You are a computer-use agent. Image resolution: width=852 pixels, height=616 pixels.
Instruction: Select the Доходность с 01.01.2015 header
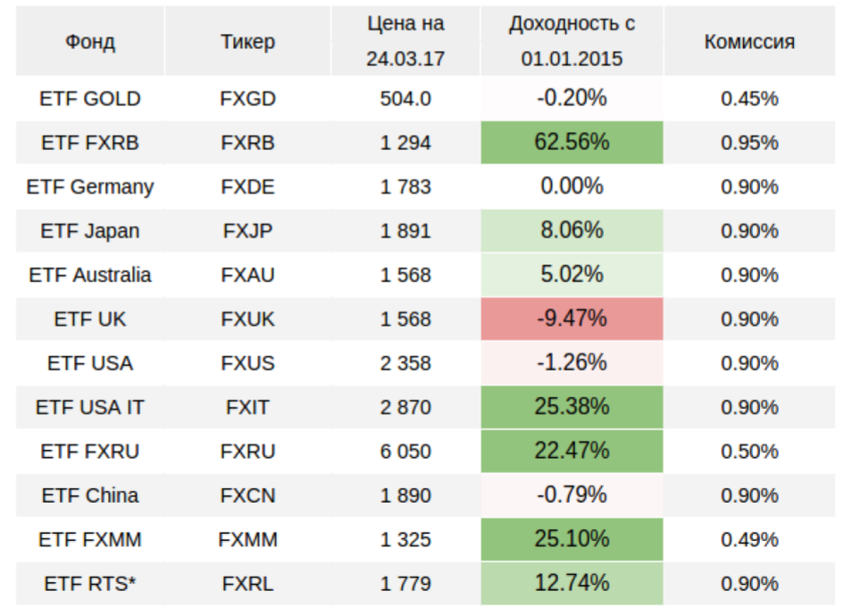(x=572, y=41)
